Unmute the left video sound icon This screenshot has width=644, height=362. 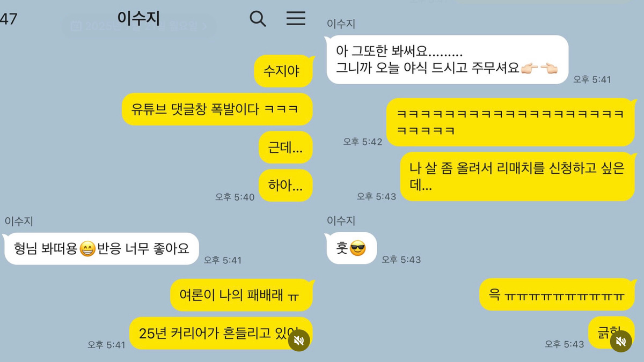click(x=299, y=340)
